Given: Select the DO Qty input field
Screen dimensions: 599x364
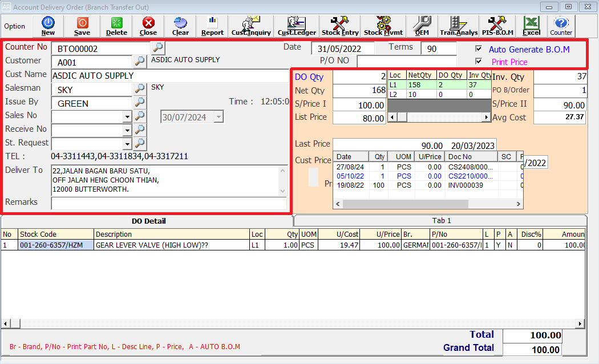Looking at the screenshot, I should point(360,77).
